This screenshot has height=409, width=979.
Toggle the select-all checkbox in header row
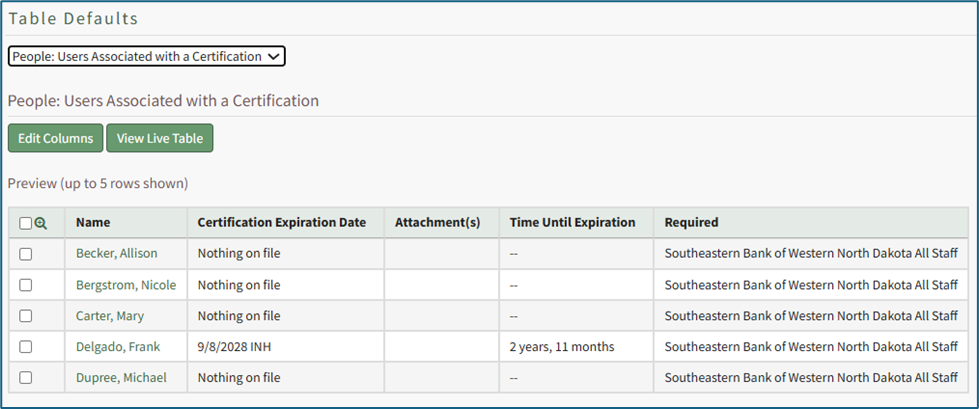coord(26,224)
